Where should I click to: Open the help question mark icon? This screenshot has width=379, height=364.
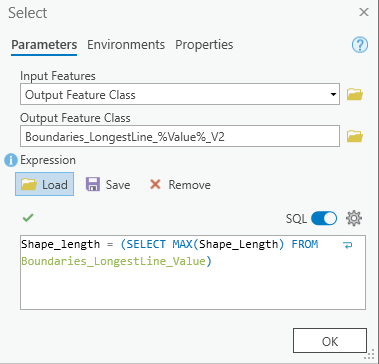(360, 45)
